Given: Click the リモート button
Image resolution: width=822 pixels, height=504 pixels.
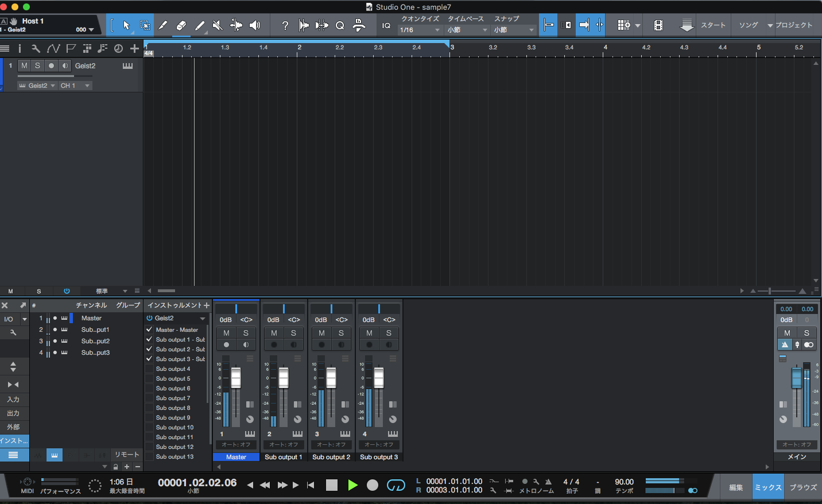Looking at the screenshot, I should (x=126, y=455).
